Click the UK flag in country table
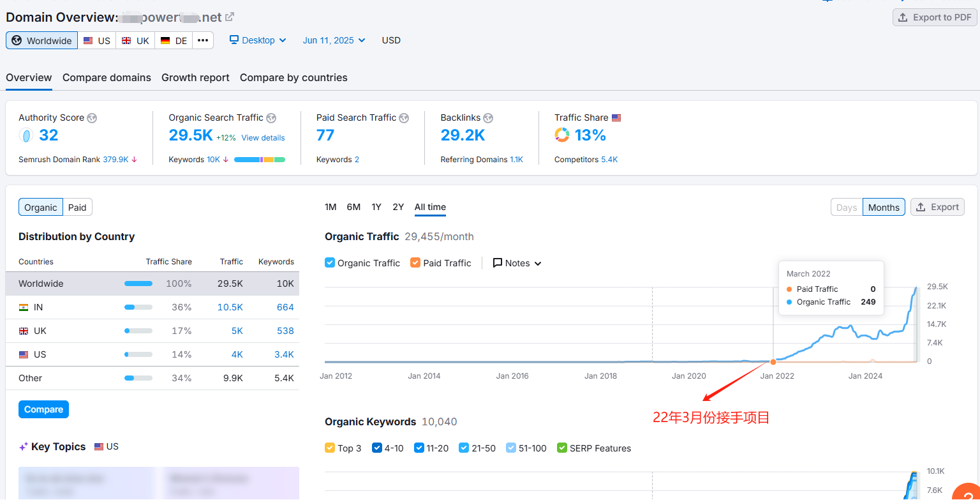This screenshot has width=980, height=500. pos(24,331)
